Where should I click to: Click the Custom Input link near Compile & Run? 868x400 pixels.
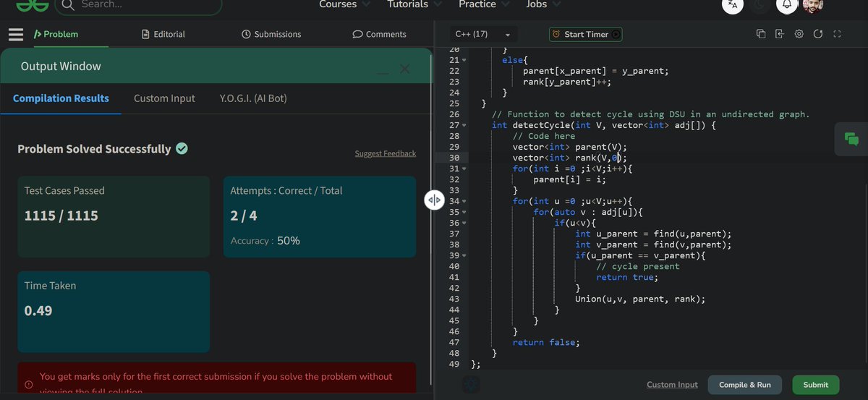672,385
